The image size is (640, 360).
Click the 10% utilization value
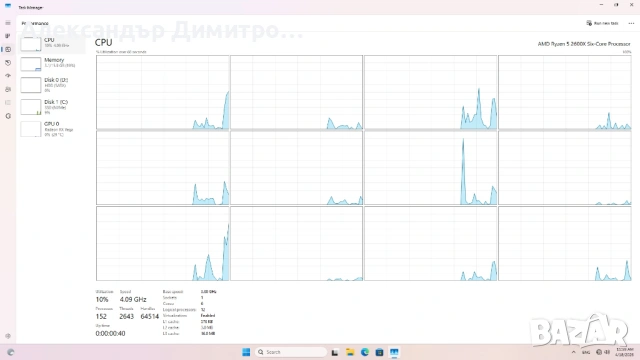pos(102,299)
